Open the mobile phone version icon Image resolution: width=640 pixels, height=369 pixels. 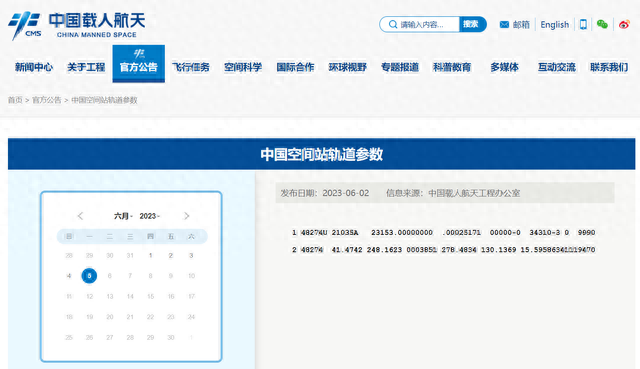tap(583, 24)
